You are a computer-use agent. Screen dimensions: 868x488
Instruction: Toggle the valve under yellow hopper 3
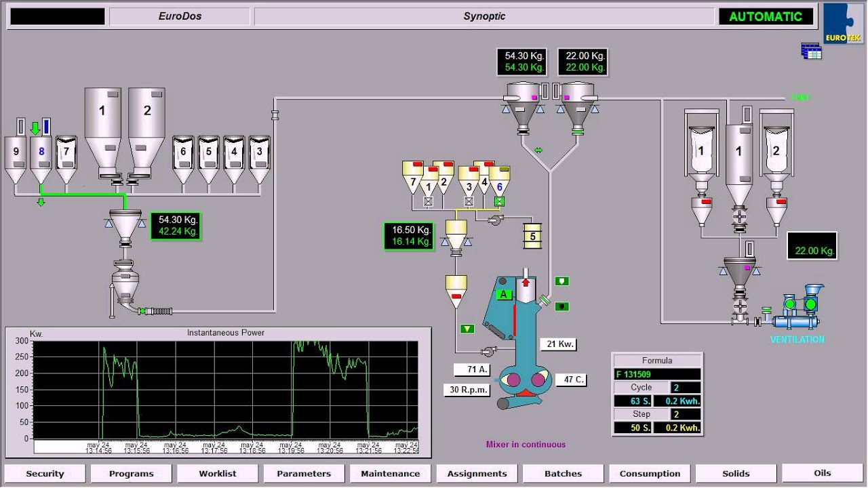tap(469, 201)
